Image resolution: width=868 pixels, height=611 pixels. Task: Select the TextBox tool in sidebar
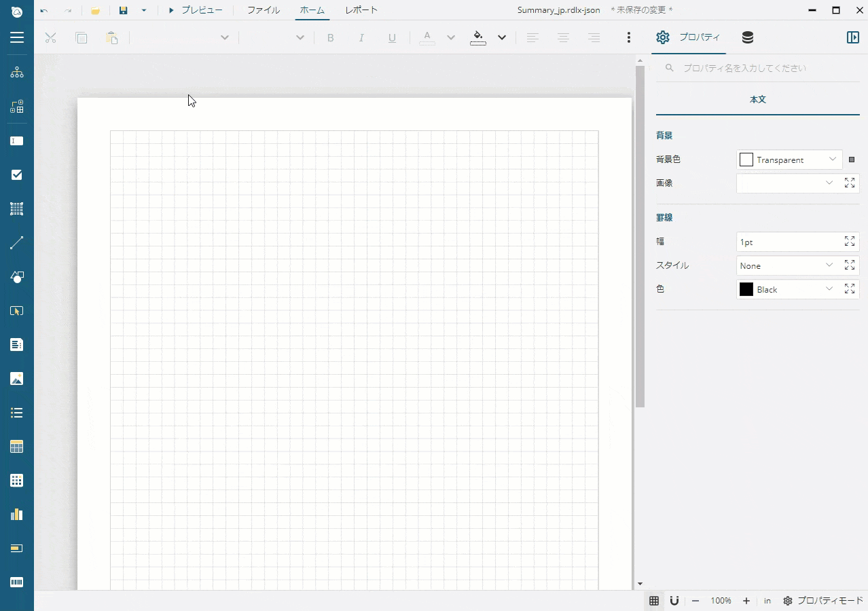tap(17, 141)
